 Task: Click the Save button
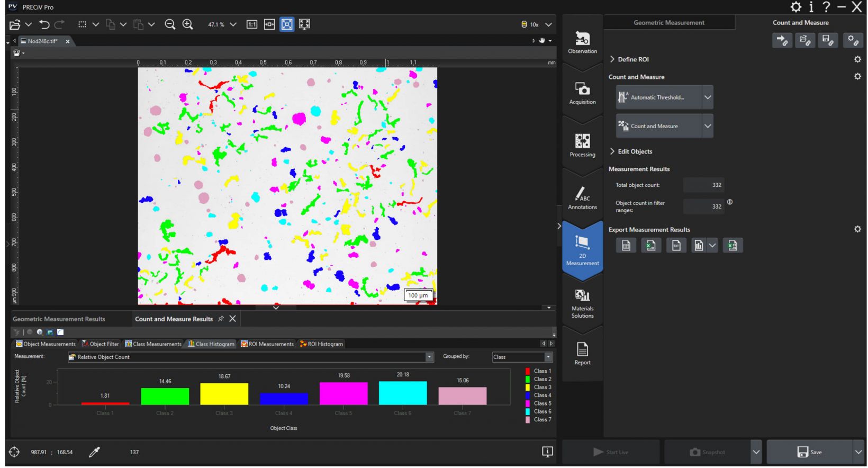pyautogui.click(x=809, y=452)
